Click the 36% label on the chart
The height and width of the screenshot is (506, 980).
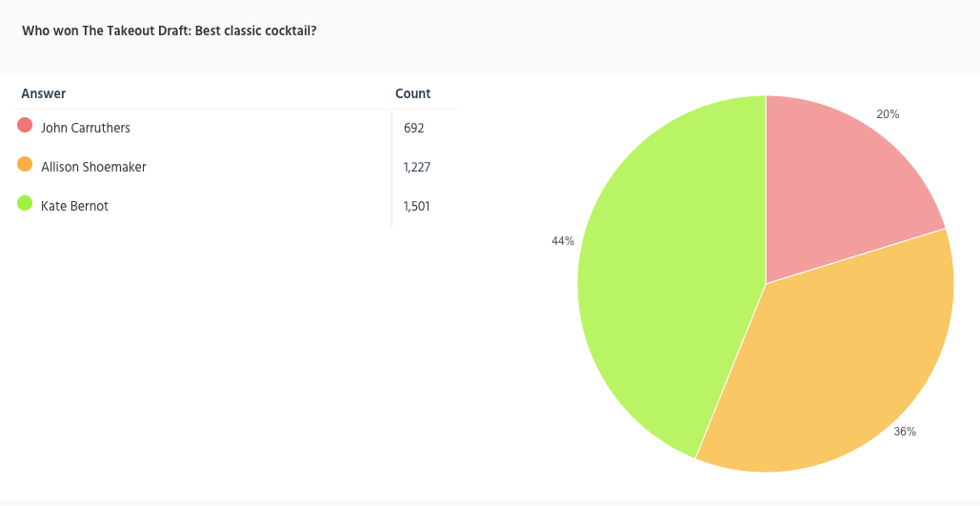[905, 432]
